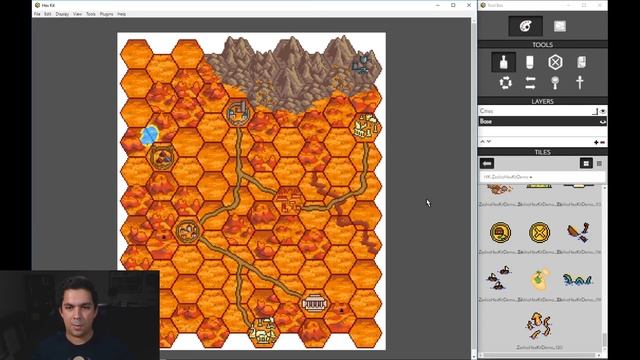Open the Help menu
The width and height of the screenshot is (640, 360).
tap(122, 14)
